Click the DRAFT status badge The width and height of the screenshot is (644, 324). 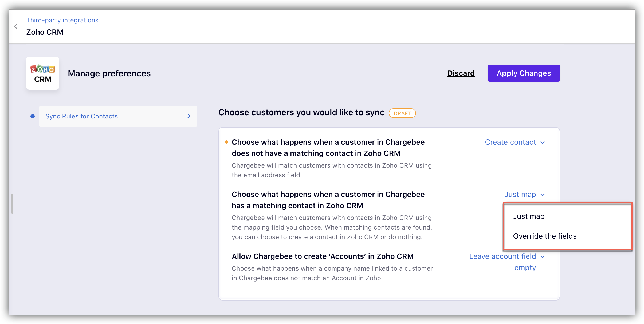coord(402,113)
